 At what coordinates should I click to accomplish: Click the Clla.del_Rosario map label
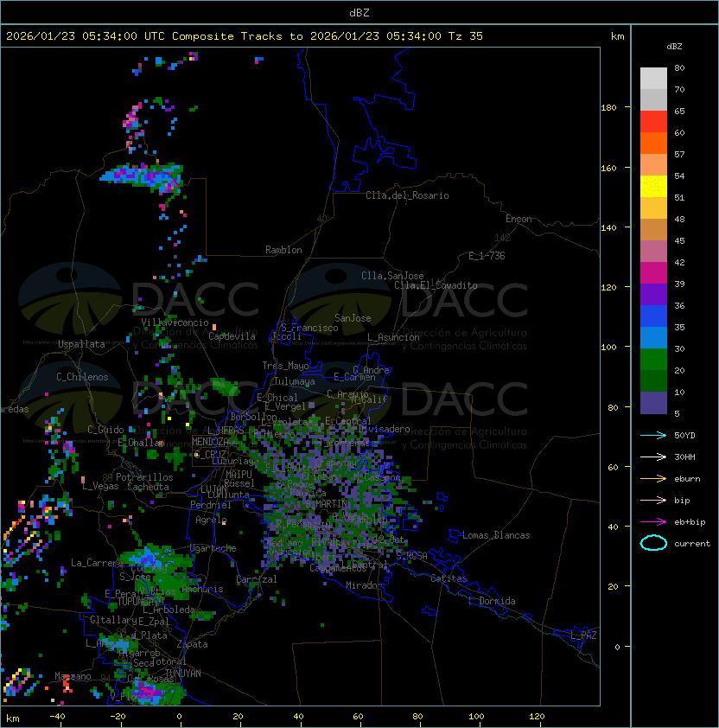click(407, 195)
